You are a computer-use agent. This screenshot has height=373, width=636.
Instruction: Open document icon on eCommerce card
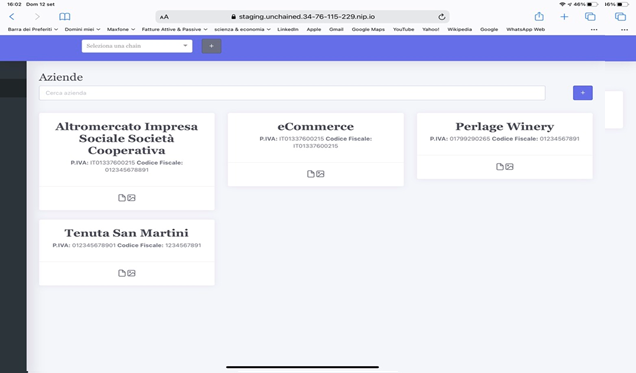[x=311, y=174]
